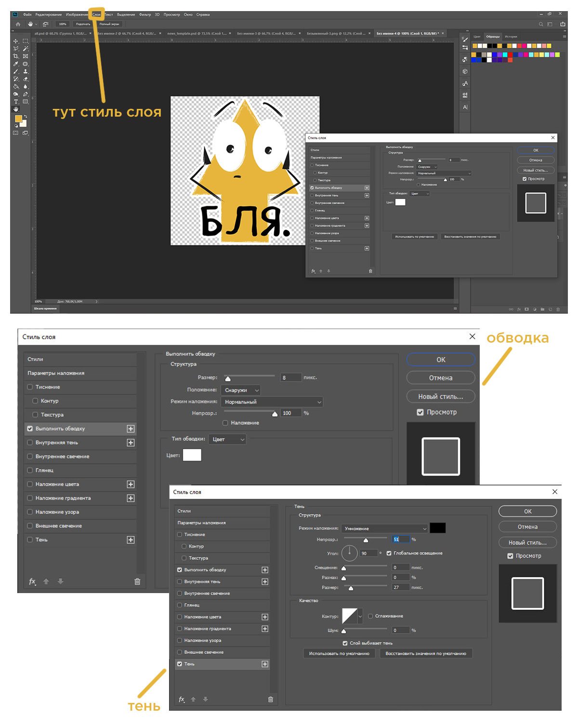Open the Редактирование menu
This screenshot has height=728, width=578.
coord(49,14)
